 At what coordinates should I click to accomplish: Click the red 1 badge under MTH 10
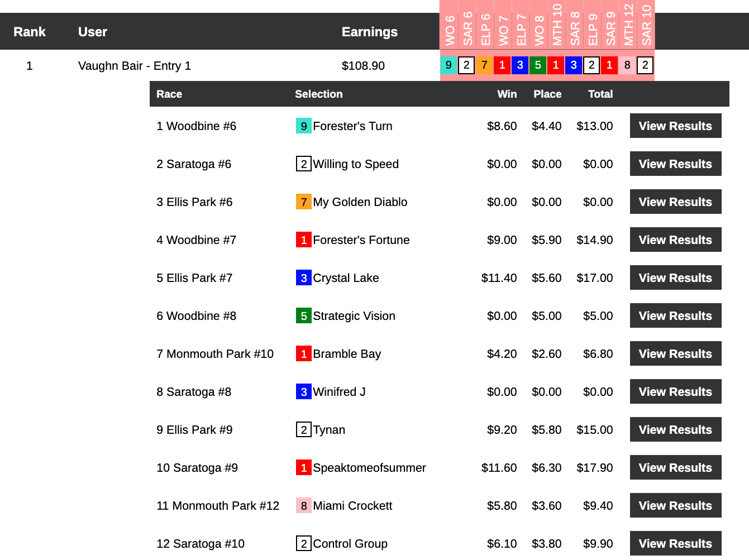click(x=556, y=65)
